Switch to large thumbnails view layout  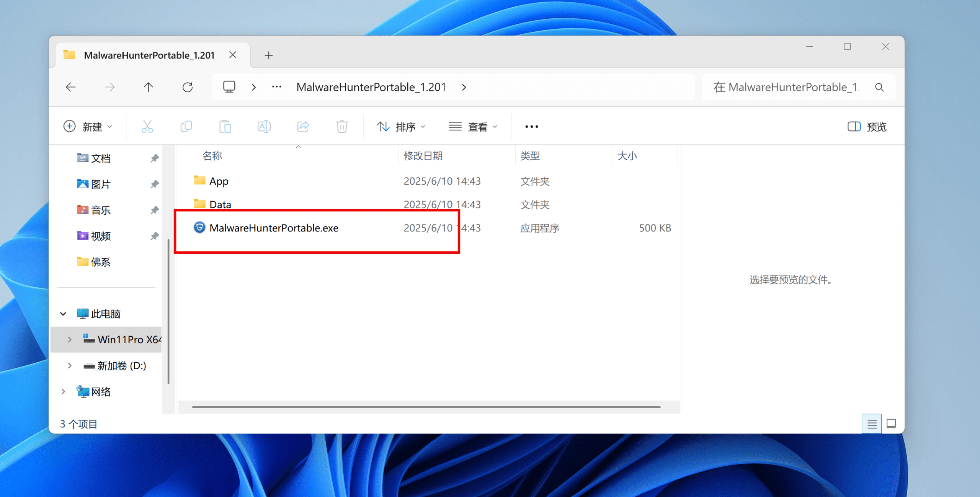[x=891, y=424]
